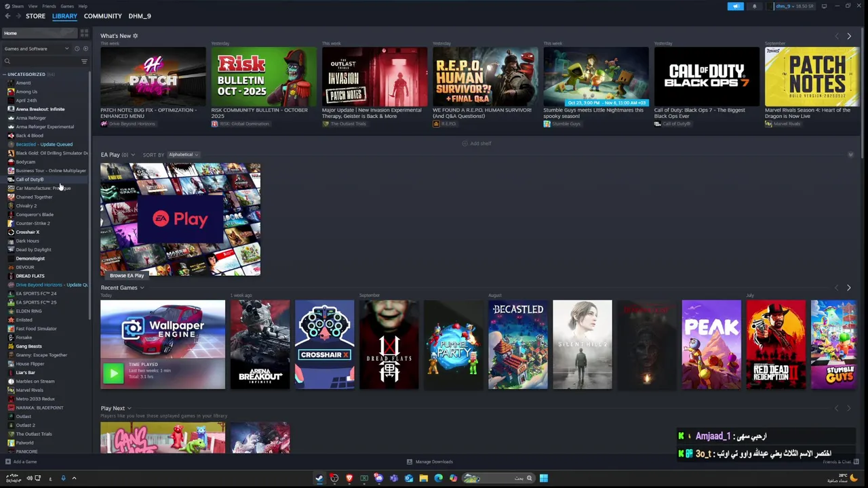Open the notifications bell
Viewport: 868px width, 488px height.
pos(754,6)
